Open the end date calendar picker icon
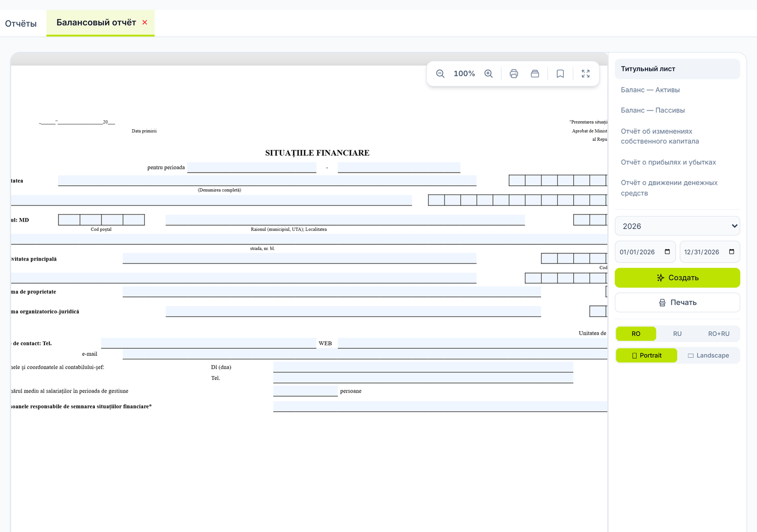Image resolution: width=757 pixels, height=532 pixels. coord(732,252)
